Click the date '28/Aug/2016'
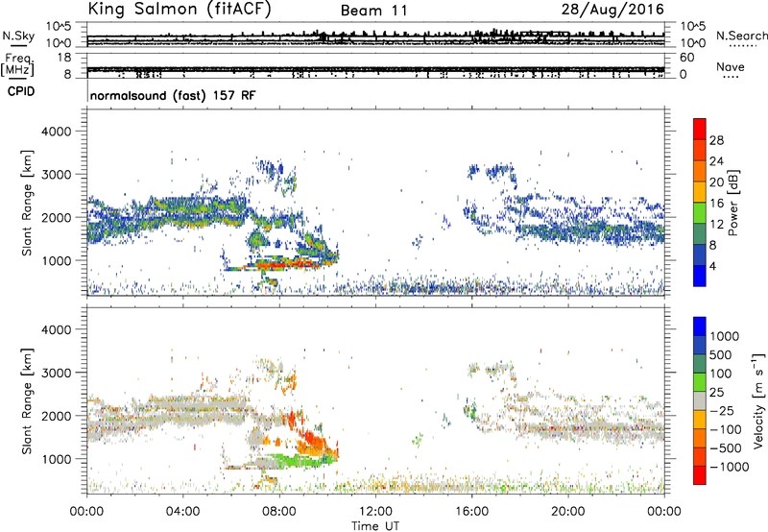The image size is (768, 532). tap(612, 10)
